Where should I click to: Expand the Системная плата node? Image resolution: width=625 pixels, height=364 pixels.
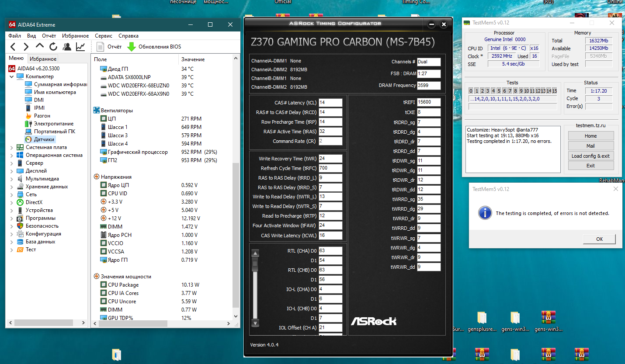click(12, 147)
